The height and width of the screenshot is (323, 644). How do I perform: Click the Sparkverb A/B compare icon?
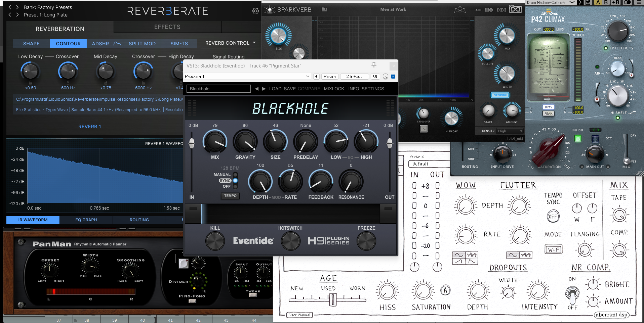(478, 10)
